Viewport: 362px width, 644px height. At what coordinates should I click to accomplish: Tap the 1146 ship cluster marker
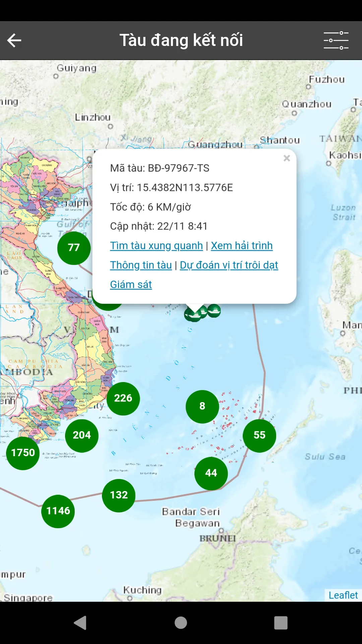(58, 511)
